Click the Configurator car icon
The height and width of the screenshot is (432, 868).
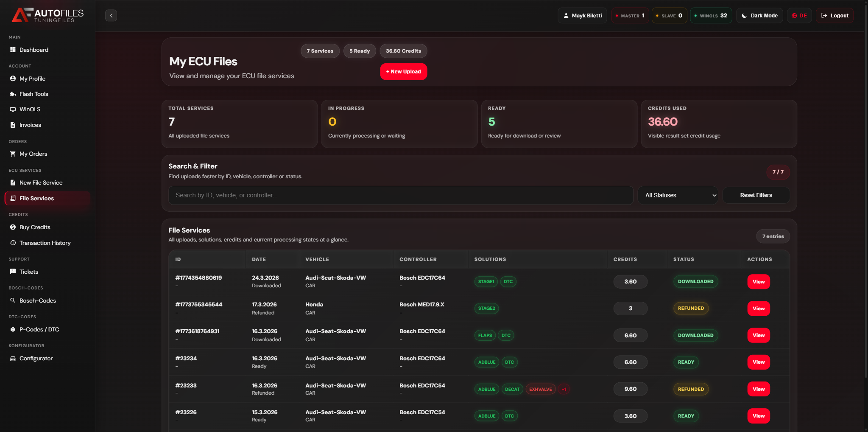(x=13, y=359)
